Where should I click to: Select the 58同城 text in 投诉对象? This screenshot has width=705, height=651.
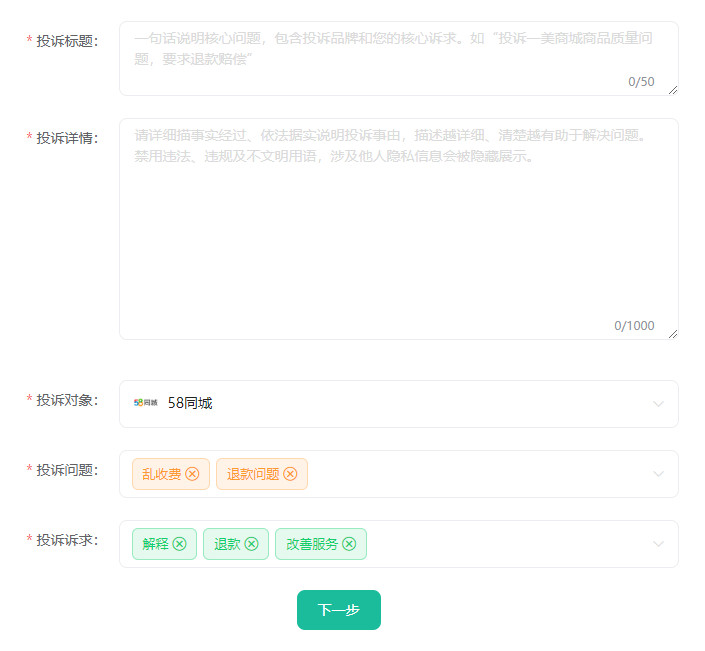190,404
